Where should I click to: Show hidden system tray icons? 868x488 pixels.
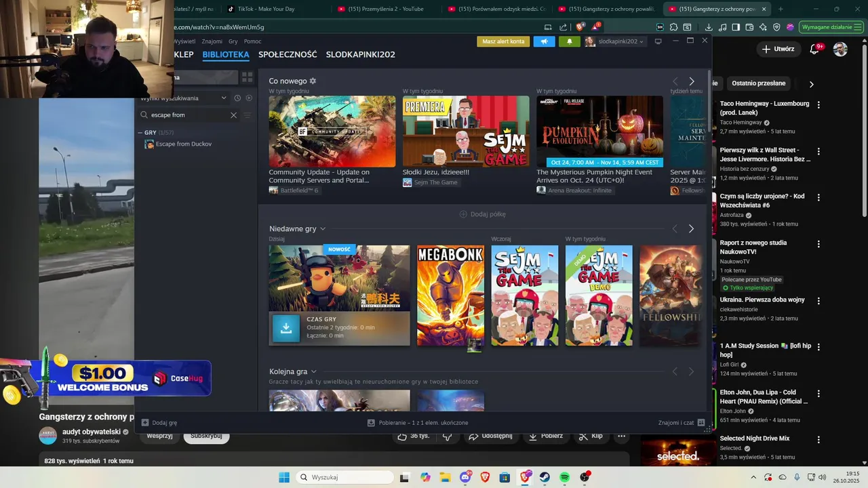click(753, 477)
